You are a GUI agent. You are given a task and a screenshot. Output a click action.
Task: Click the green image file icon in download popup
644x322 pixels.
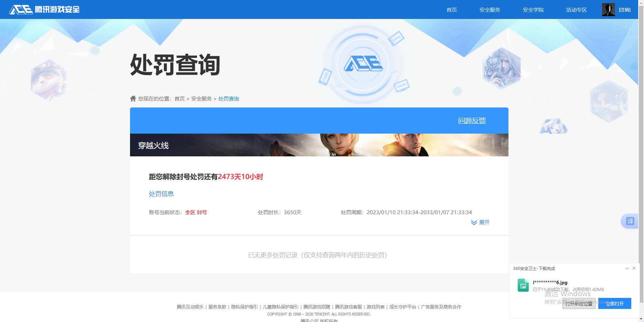tap(523, 285)
